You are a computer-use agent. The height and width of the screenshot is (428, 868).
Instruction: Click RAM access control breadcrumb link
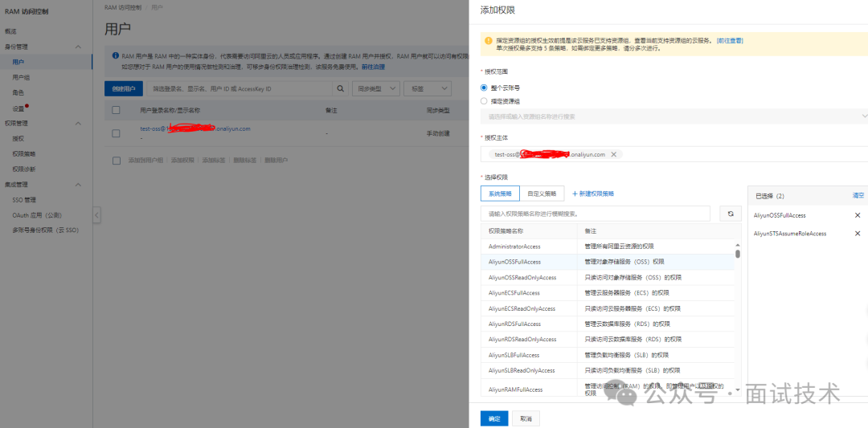123,8
